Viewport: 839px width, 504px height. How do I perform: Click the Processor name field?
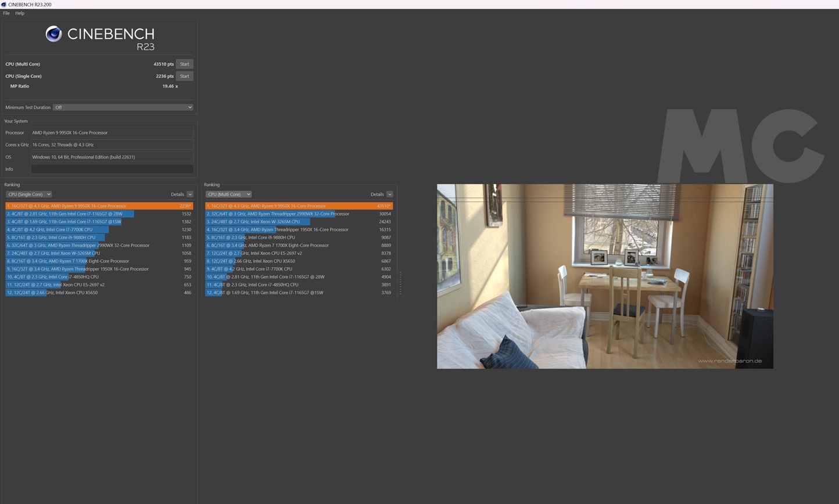pyautogui.click(x=112, y=133)
